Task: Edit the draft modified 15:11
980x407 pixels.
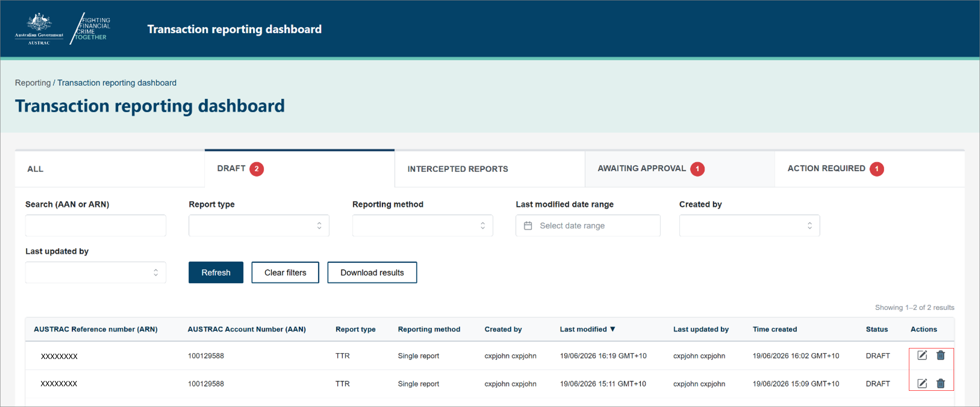Action: [x=922, y=383]
